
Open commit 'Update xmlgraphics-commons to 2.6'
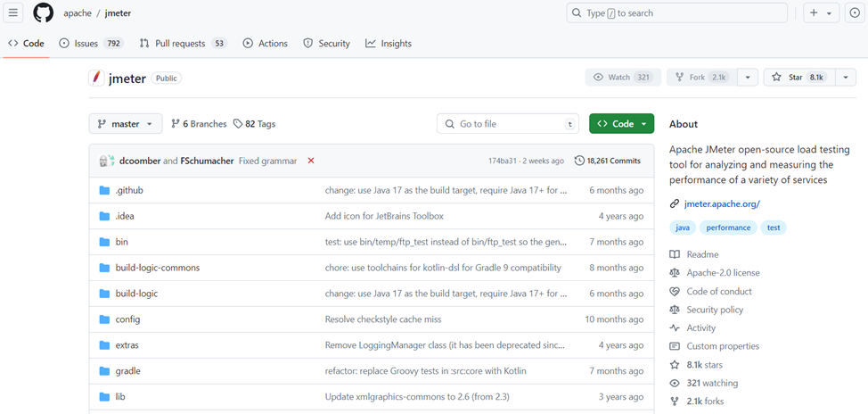point(417,397)
